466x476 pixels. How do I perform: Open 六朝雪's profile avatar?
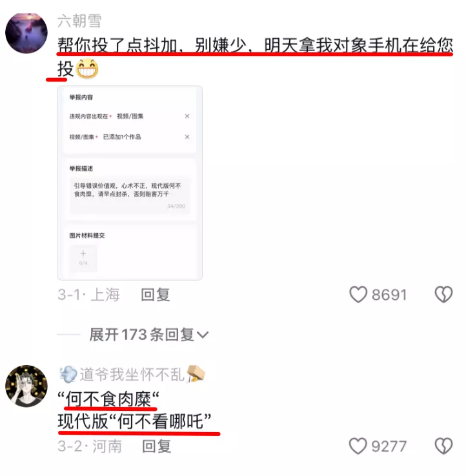pos(26,33)
